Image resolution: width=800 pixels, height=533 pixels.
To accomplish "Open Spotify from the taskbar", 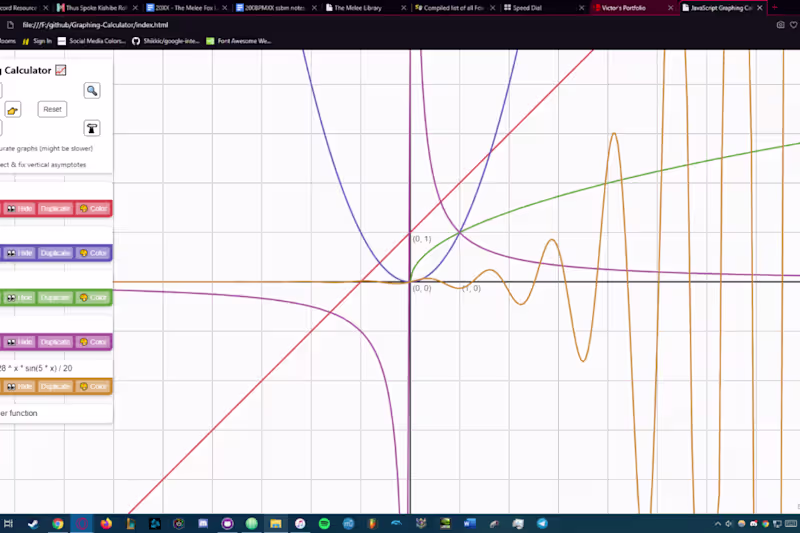I will click(324, 523).
